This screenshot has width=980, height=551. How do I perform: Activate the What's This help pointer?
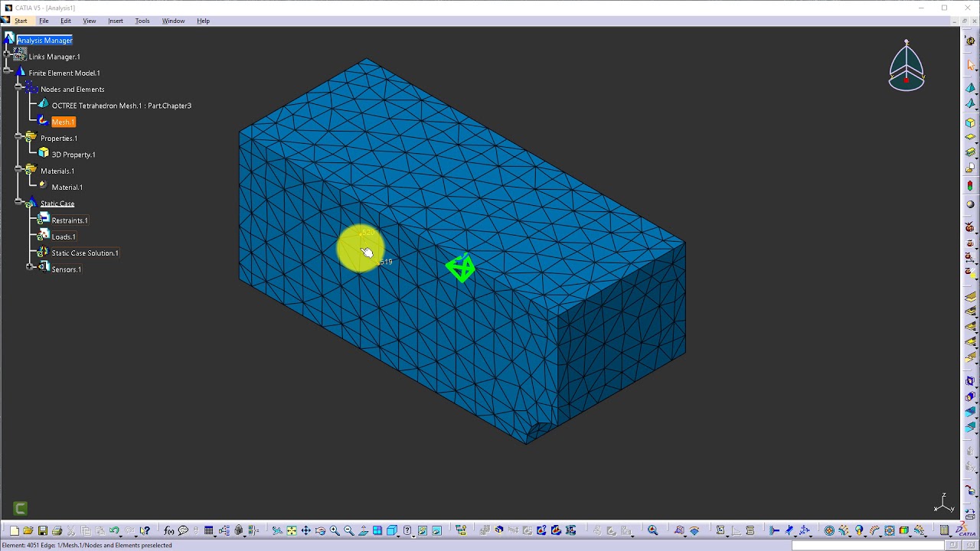pyautogui.click(x=145, y=530)
